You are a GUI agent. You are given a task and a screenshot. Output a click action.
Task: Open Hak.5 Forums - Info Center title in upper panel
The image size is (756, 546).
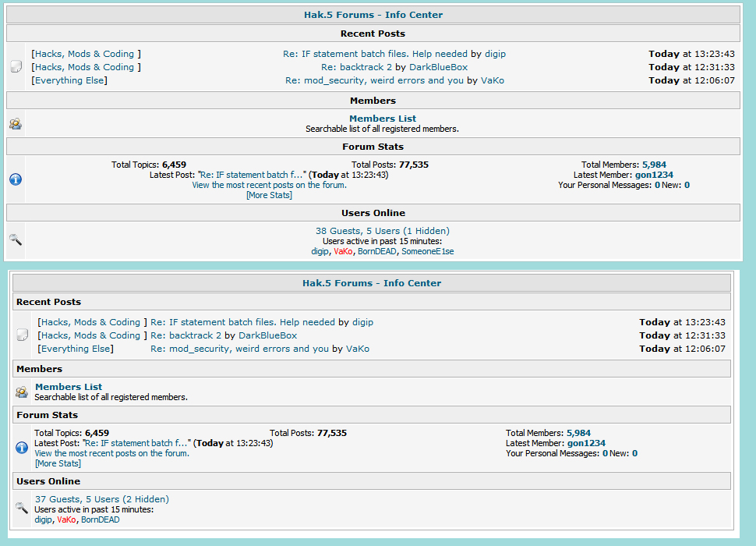[x=373, y=15]
